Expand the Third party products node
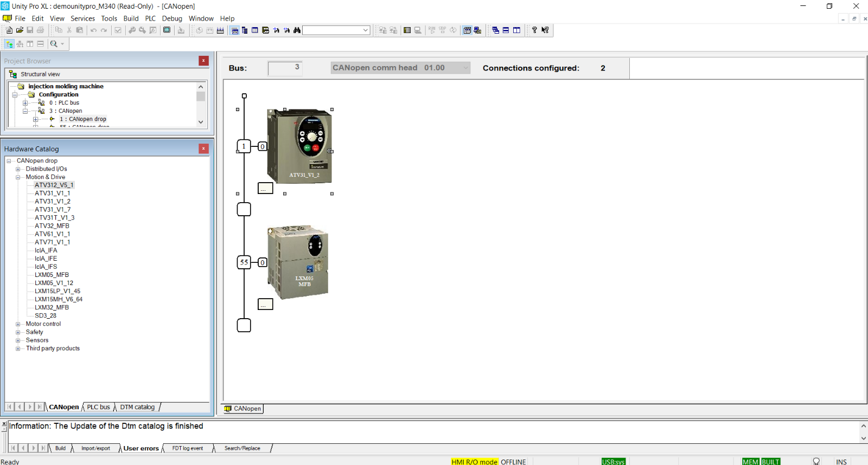This screenshot has height=465, width=868. pos(18,348)
